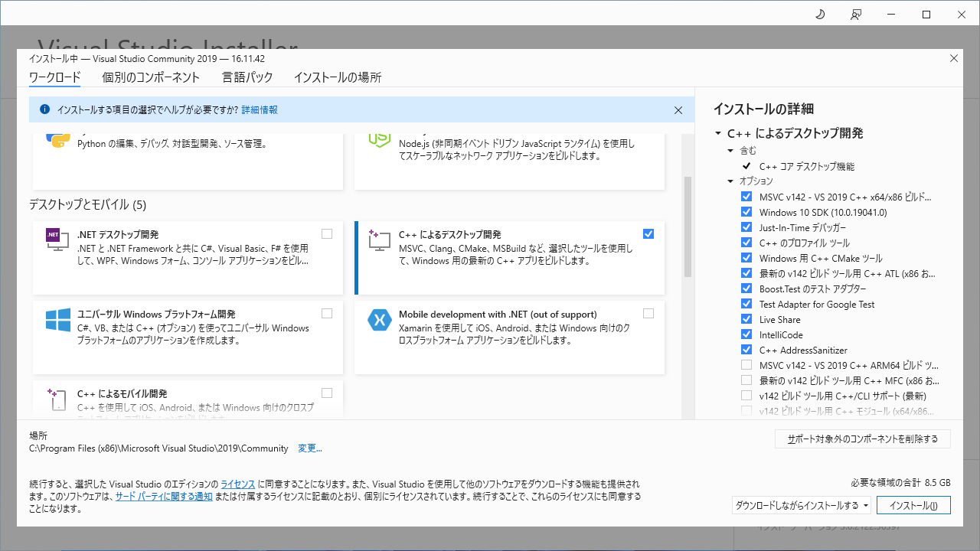This screenshot has width=980, height=551.
Task: Enable MSVC v142 ARM64 build tools
Action: coord(746,364)
